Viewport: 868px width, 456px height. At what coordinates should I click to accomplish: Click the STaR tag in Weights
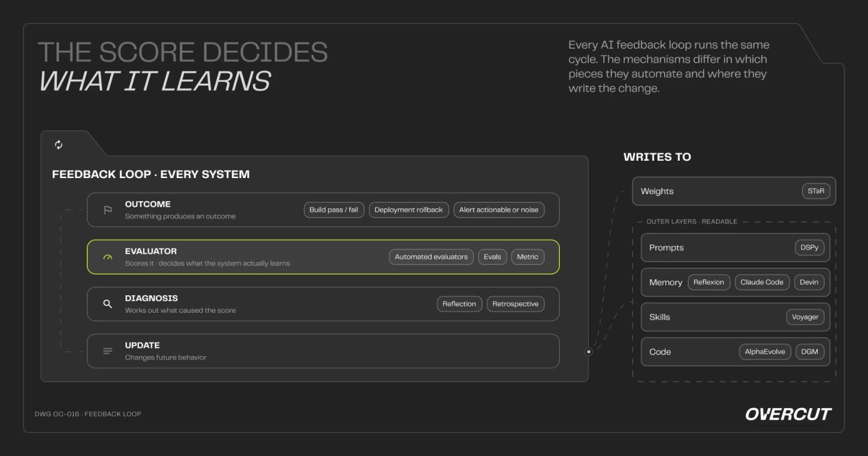click(816, 191)
